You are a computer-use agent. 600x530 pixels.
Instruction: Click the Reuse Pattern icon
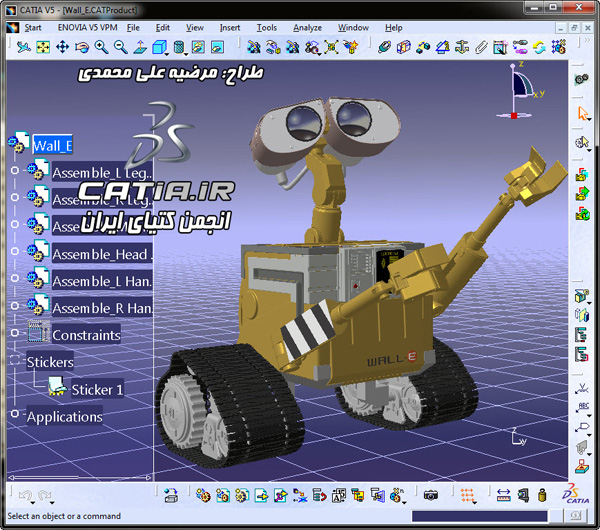click(x=559, y=47)
